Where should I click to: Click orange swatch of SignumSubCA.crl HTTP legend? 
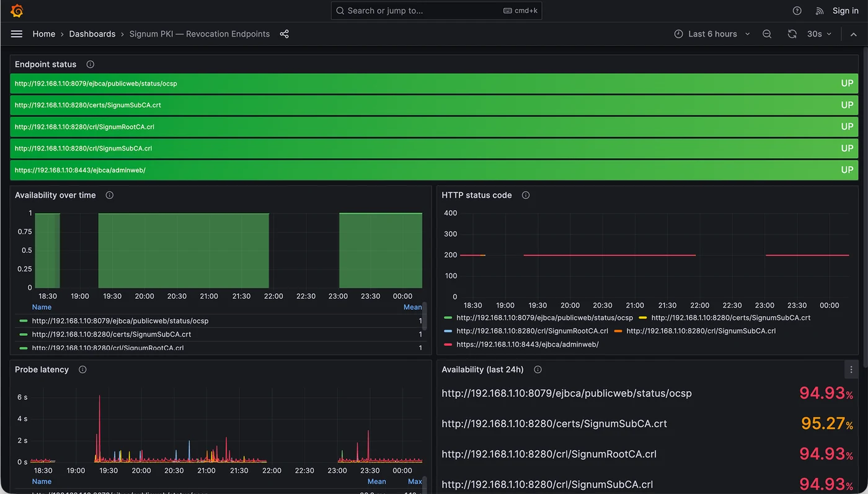pos(618,331)
